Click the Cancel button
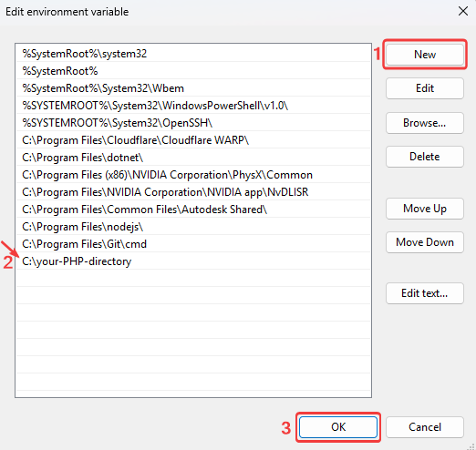 (x=425, y=427)
